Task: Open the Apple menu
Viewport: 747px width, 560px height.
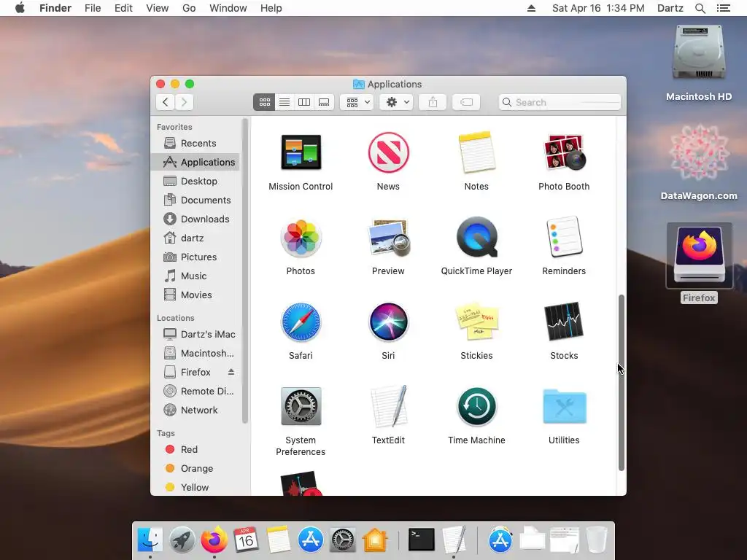Action: pyautogui.click(x=20, y=8)
